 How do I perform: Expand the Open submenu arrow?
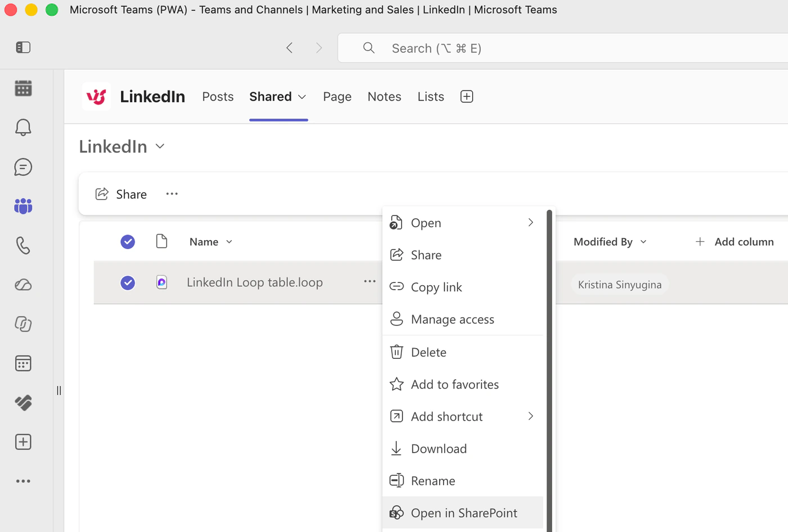tap(530, 223)
